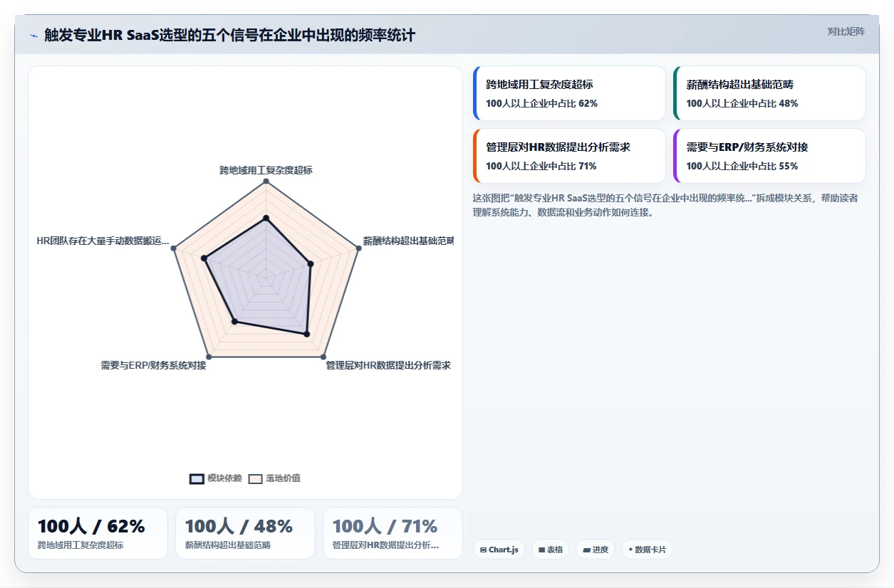Click the radar outer point near 薪酬结构超出基础范畴
Screen dimensions: 894x588
pos(358,248)
